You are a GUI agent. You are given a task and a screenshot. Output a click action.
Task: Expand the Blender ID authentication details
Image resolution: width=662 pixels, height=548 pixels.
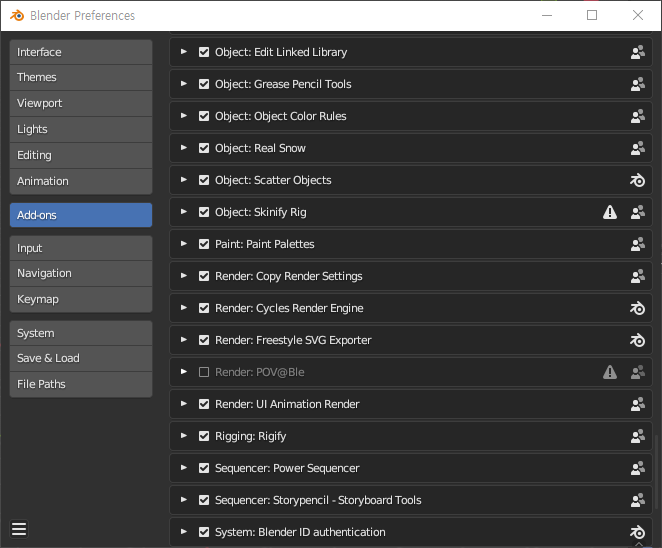184,532
